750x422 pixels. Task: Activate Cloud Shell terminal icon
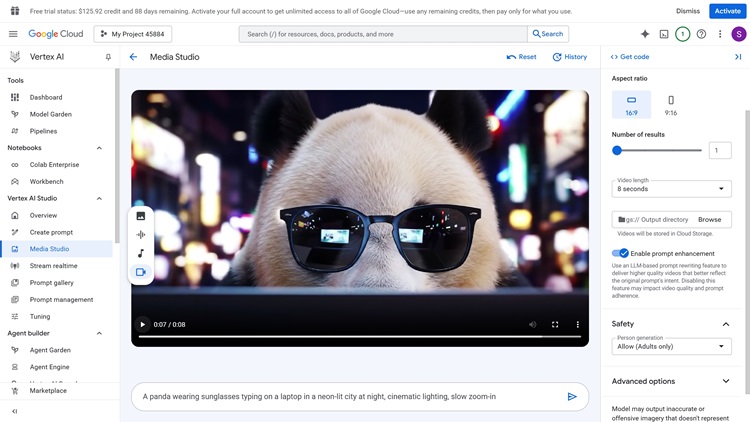pyautogui.click(x=664, y=34)
